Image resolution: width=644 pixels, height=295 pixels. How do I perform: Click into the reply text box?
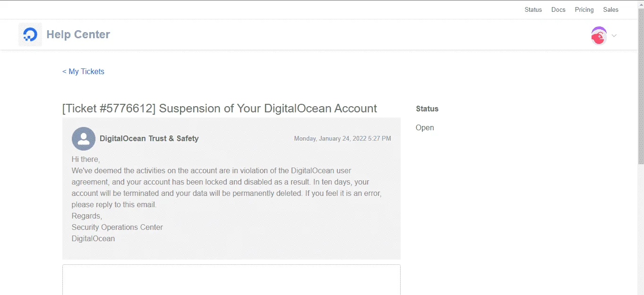232,279
